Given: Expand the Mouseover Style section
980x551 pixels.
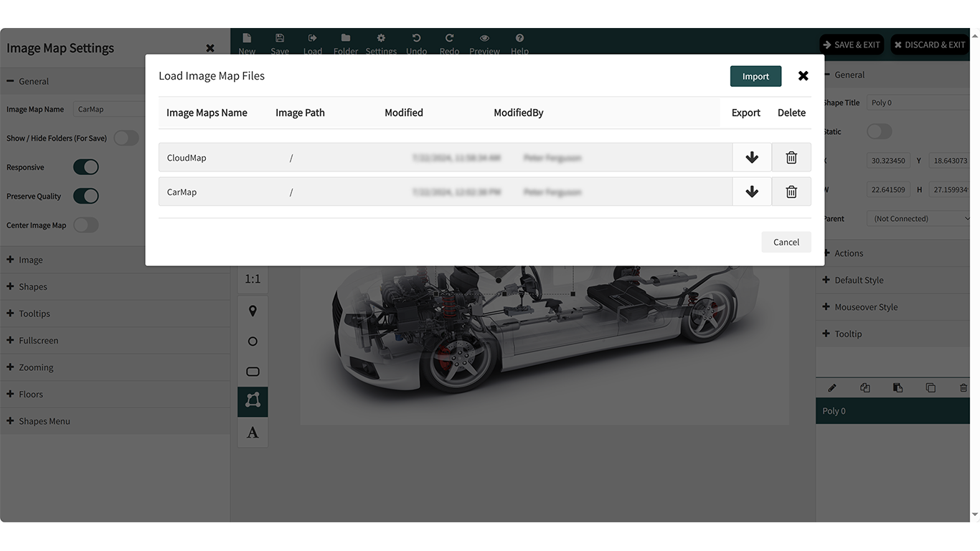Looking at the screenshot, I should [893, 307].
